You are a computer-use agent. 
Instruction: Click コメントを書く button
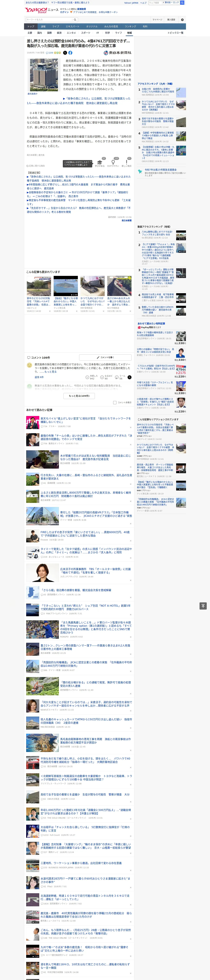[x=105, y=358]
